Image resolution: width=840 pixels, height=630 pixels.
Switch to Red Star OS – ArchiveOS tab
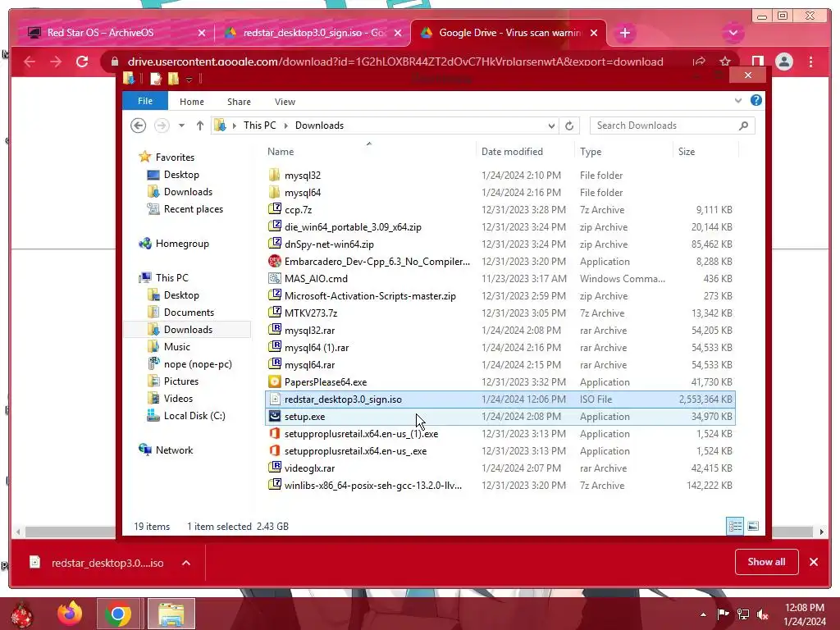tap(115, 33)
